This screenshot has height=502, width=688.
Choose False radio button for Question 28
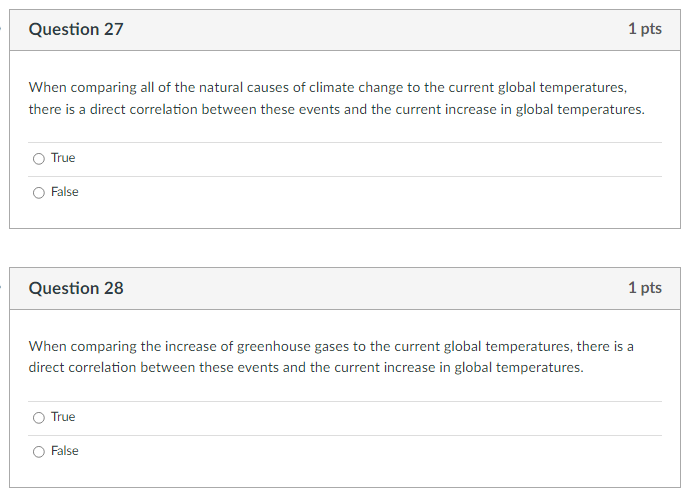[x=39, y=451]
